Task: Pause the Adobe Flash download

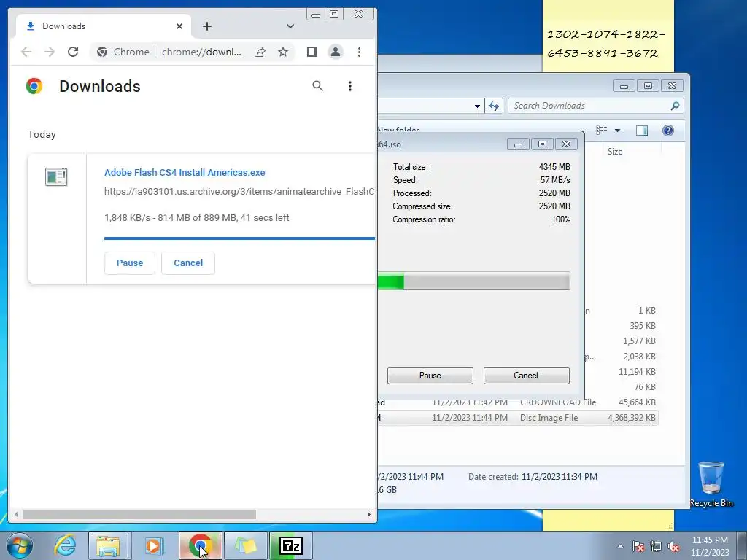Action: click(130, 262)
